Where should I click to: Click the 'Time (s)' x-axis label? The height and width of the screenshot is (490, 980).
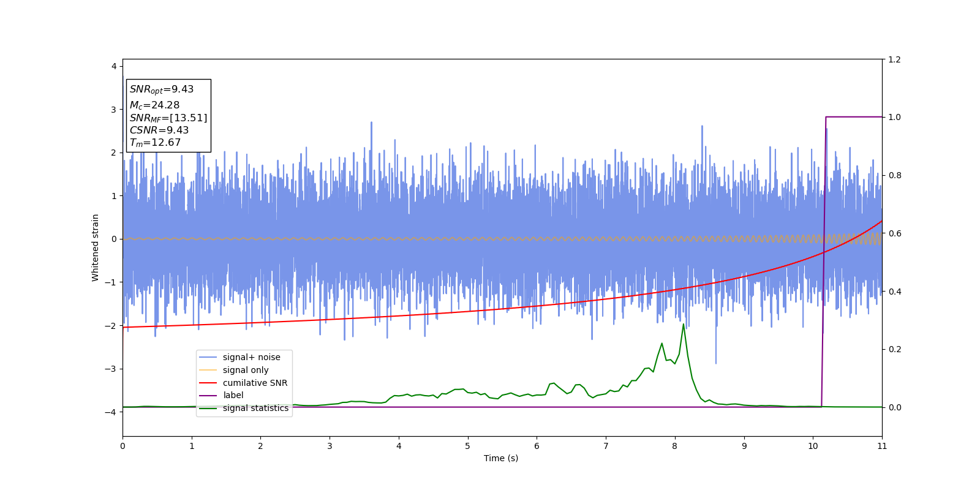pyautogui.click(x=501, y=458)
